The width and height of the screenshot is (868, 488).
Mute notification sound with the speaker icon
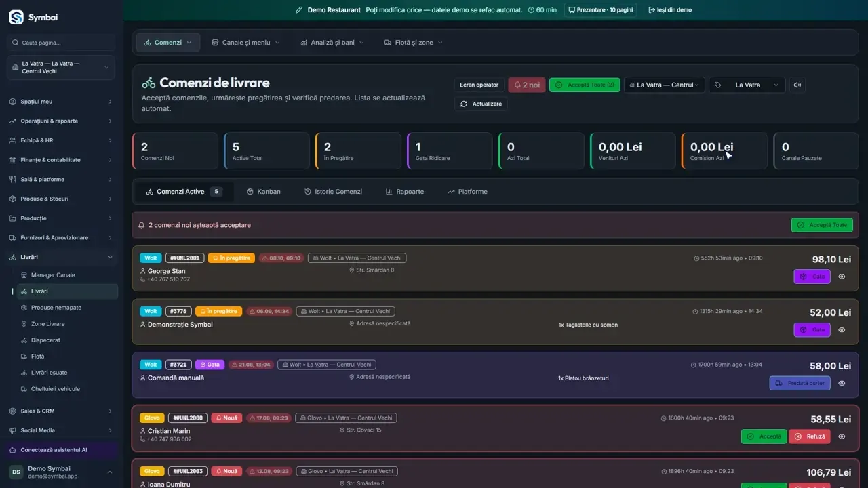(797, 85)
